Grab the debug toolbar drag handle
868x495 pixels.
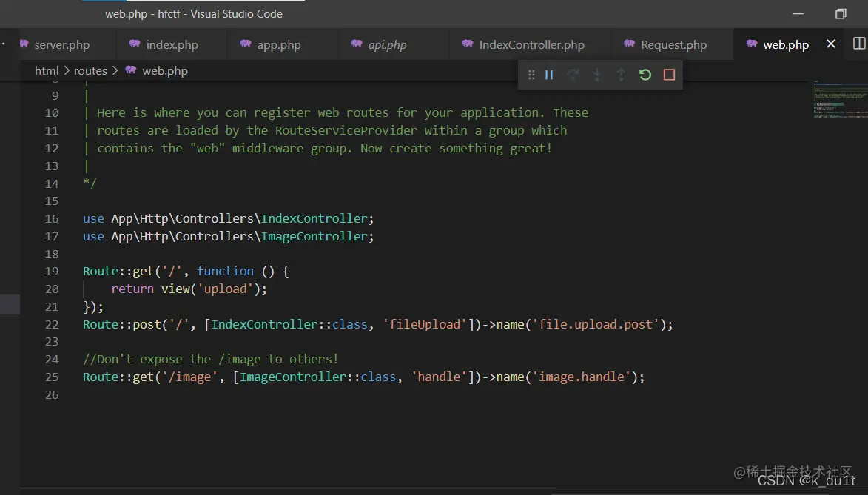pyautogui.click(x=531, y=75)
